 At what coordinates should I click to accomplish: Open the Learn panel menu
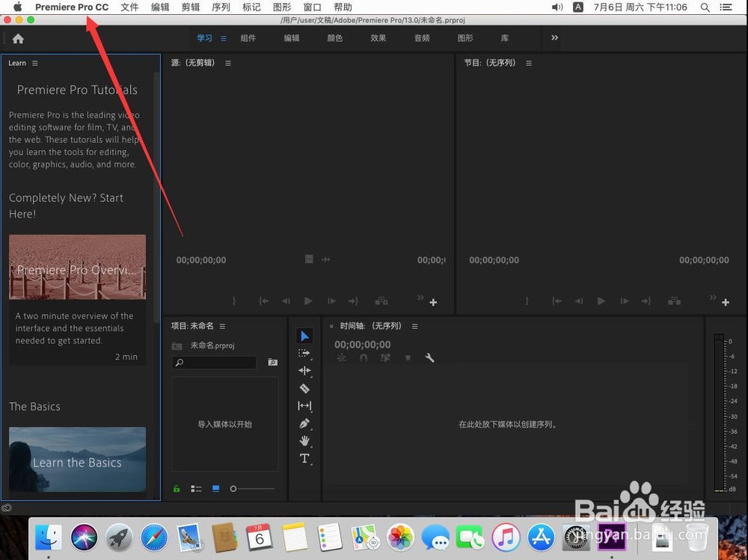coord(35,63)
